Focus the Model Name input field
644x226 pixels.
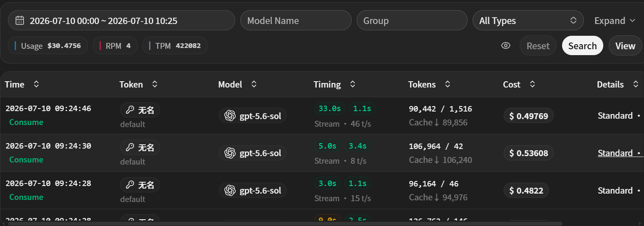(x=296, y=20)
